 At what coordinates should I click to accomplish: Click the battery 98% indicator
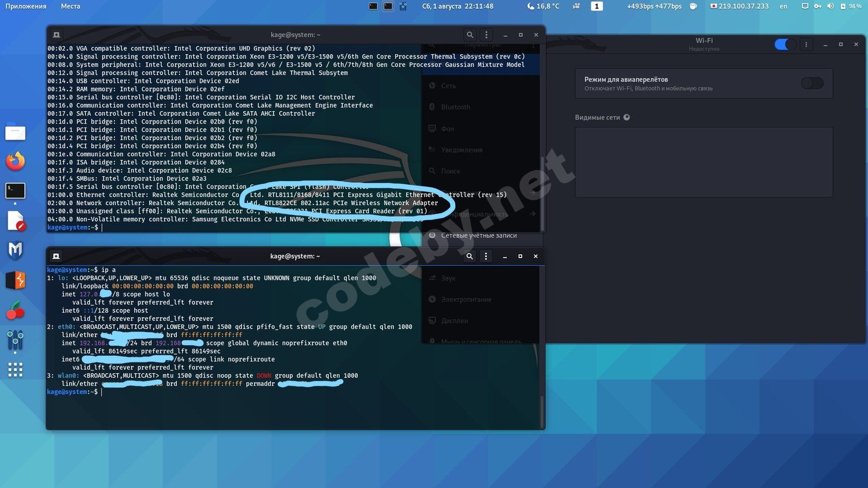click(x=851, y=6)
